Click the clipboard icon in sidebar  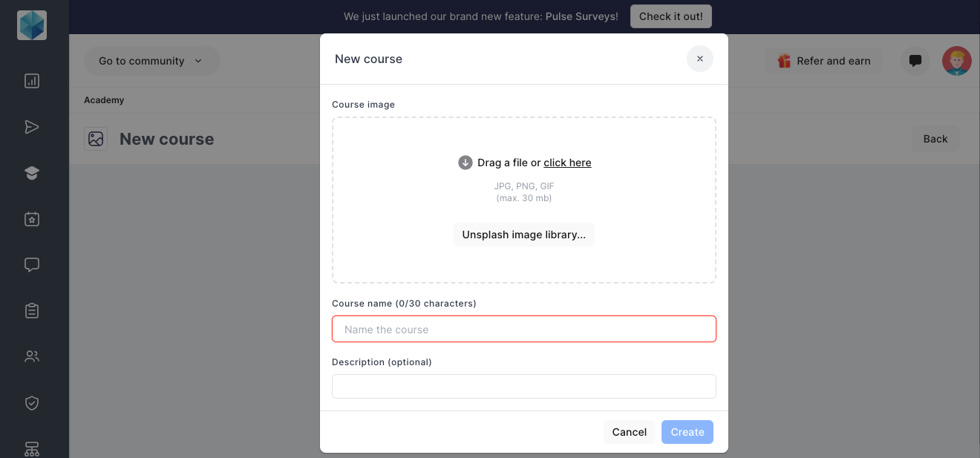[32, 310]
